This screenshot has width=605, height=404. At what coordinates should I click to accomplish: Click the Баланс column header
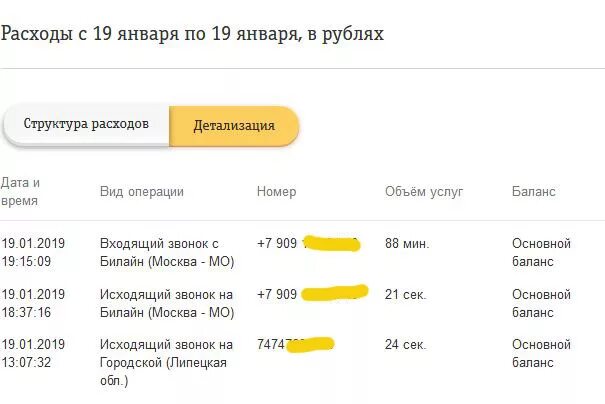coord(534,191)
